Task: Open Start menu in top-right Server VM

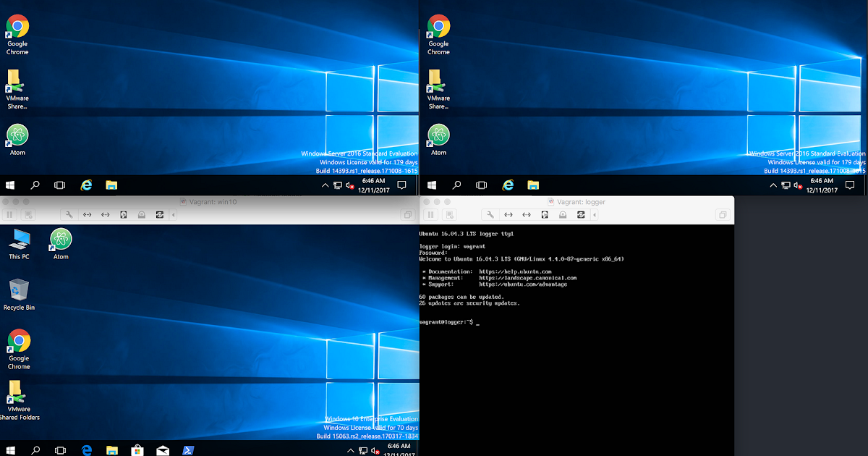Action: pos(433,185)
